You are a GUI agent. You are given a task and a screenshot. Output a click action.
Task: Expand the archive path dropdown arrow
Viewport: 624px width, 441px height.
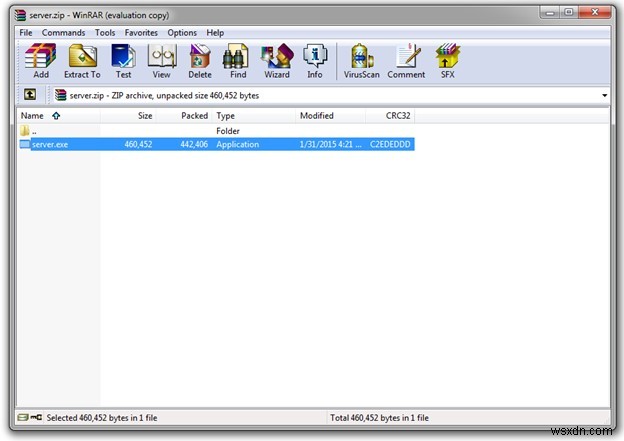coord(604,96)
